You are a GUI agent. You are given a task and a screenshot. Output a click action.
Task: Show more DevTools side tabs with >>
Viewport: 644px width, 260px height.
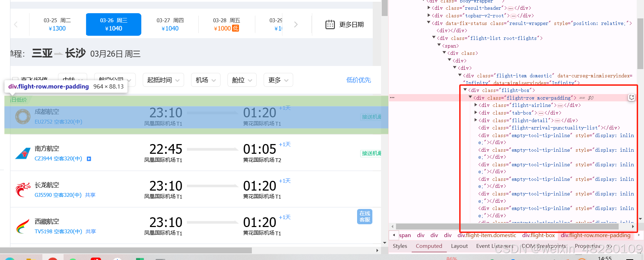pyautogui.click(x=609, y=246)
